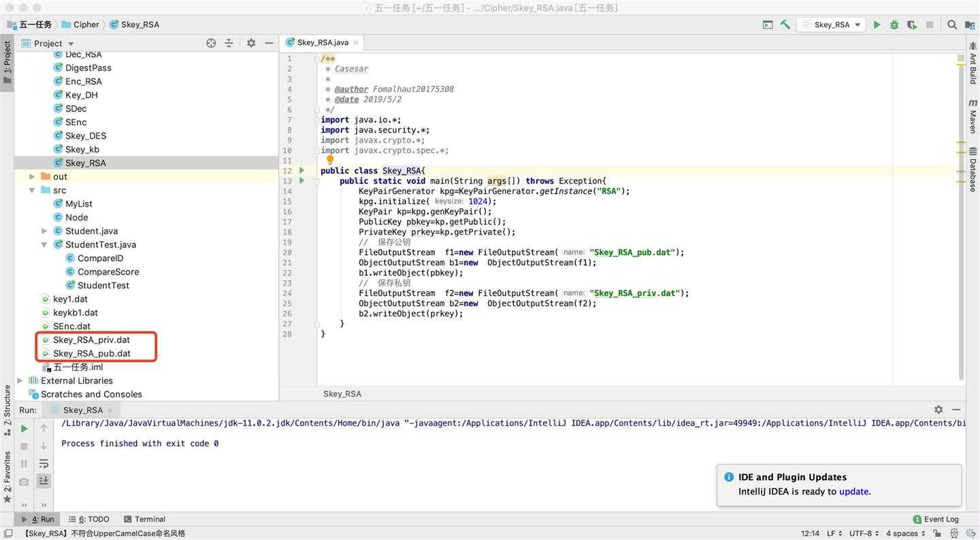Expand External Libraries
Viewport: 980px width, 540px height.
(x=20, y=380)
